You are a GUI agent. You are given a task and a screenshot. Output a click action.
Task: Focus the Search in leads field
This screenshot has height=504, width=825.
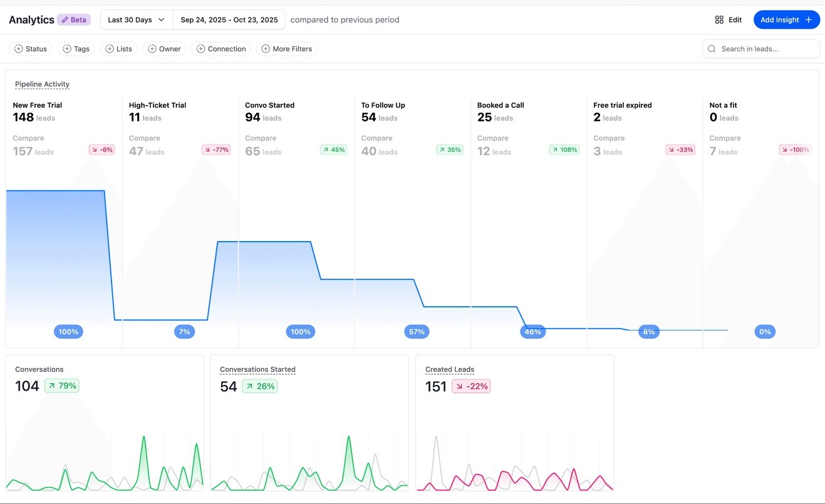pos(761,49)
